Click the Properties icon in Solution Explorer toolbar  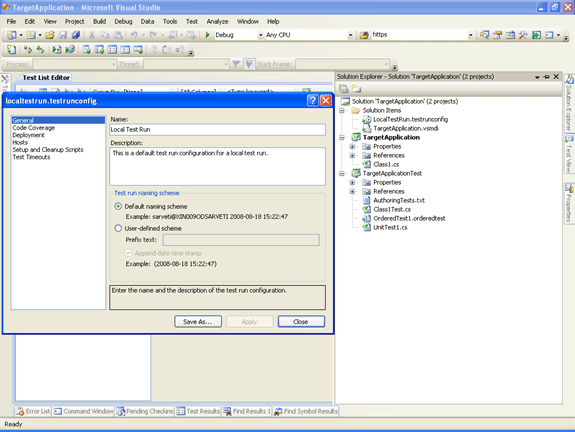344,88
